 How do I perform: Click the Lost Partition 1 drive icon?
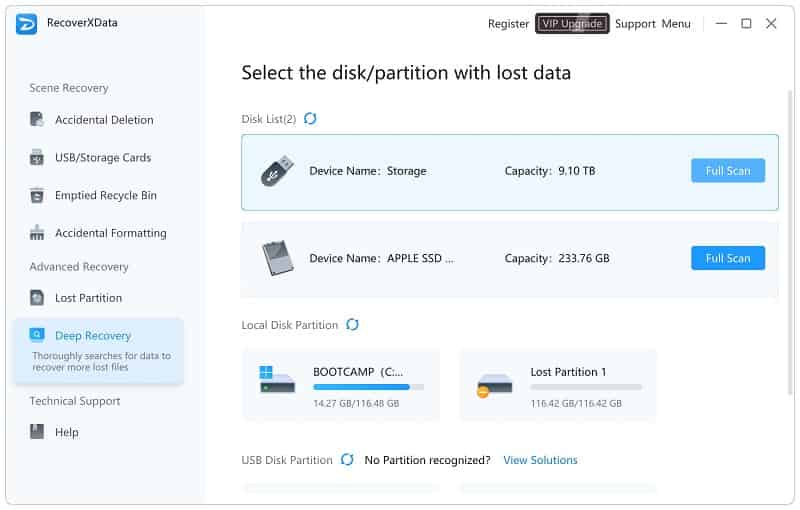(495, 383)
